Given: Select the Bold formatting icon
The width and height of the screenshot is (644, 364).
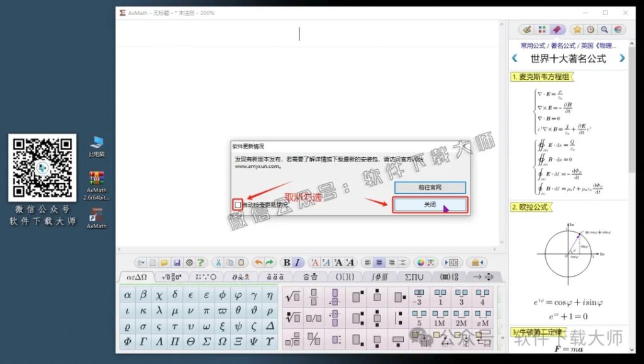Looking at the screenshot, I should coord(287,263).
